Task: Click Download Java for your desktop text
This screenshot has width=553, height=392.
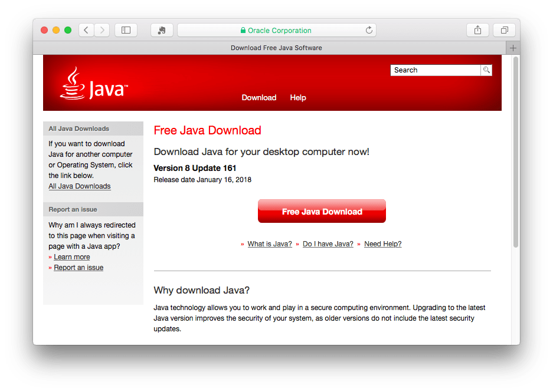Action: point(261,152)
